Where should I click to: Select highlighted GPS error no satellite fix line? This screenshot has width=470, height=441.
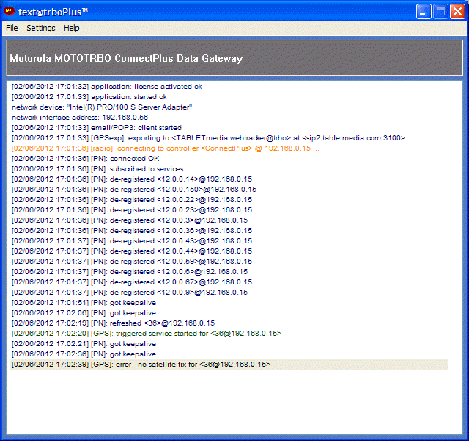coord(229,364)
